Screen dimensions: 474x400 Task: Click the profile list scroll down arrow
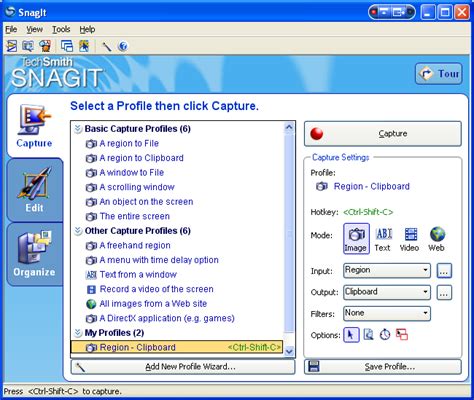(289, 351)
